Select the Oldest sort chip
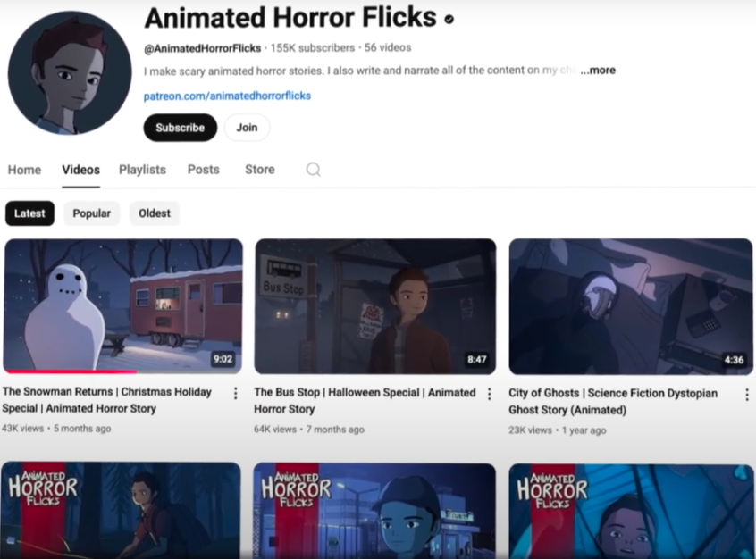The height and width of the screenshot is (559, 756). [x=155, y=213]
